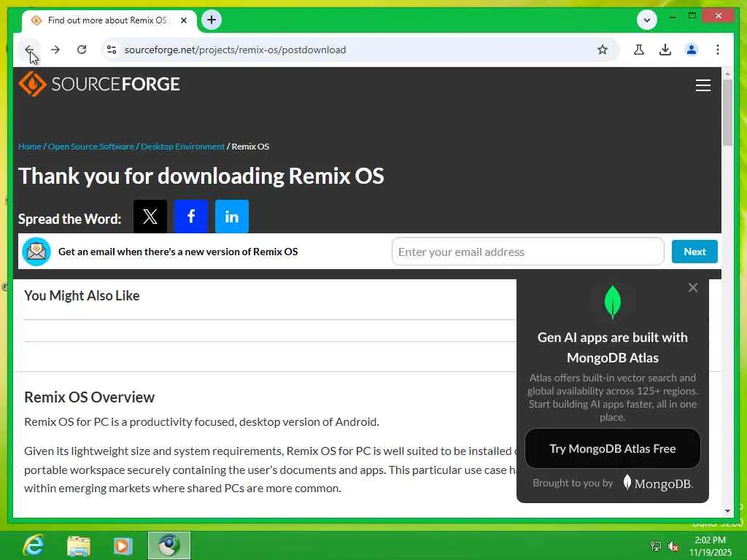Screen dimensions: 747x560
Task: Share on Facebook icon
Action: [x=191, y=217]
